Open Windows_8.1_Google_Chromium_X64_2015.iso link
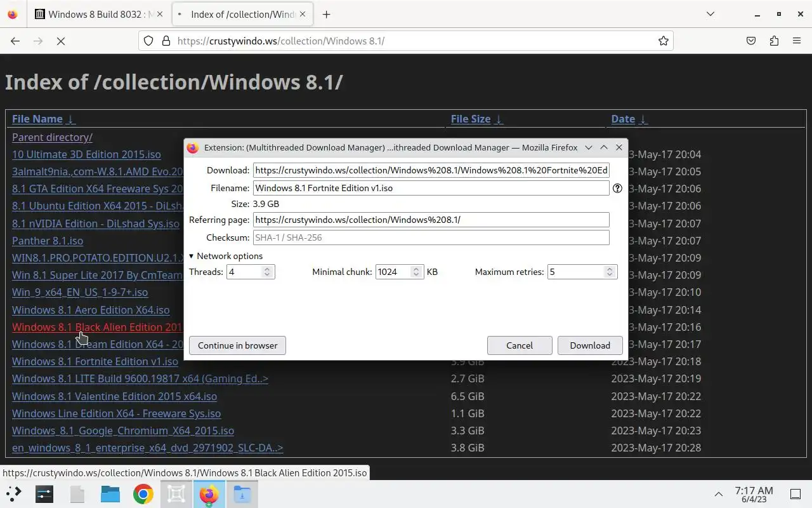This screenshot has height=508, width=812. coord(123,431)
